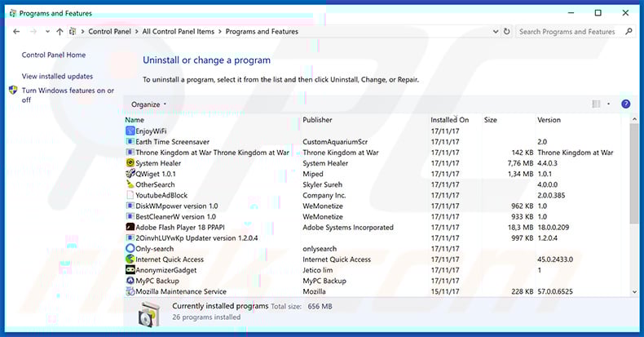Click the OtherSearch broom icon
Viewport: 644px width, 337px height.
click(130, 184)
